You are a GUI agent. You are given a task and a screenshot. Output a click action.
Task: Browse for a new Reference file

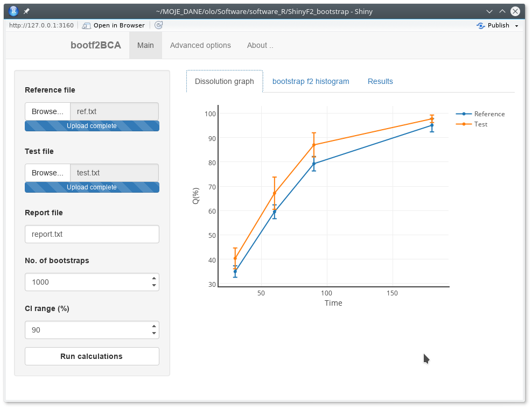(47, 111)
